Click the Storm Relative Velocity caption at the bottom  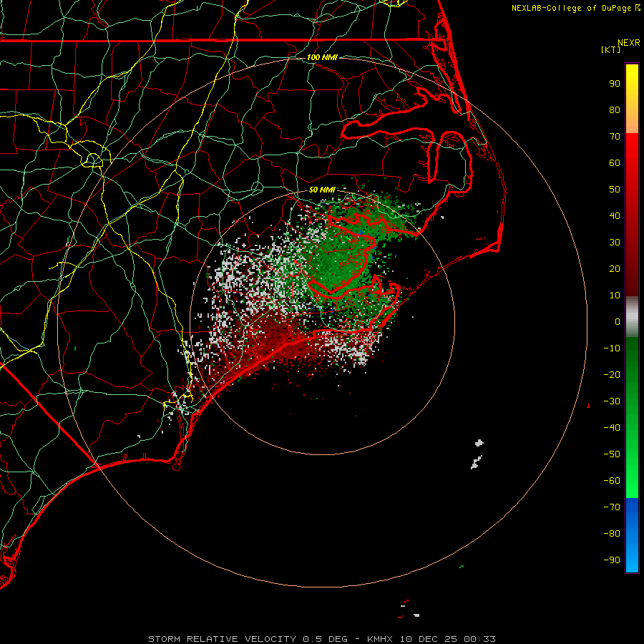point(322,639)
